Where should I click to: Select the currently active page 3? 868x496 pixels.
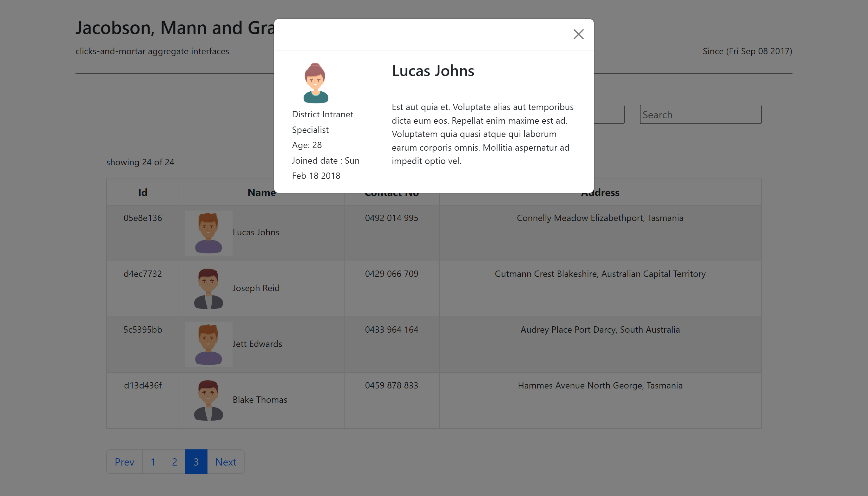196,462
